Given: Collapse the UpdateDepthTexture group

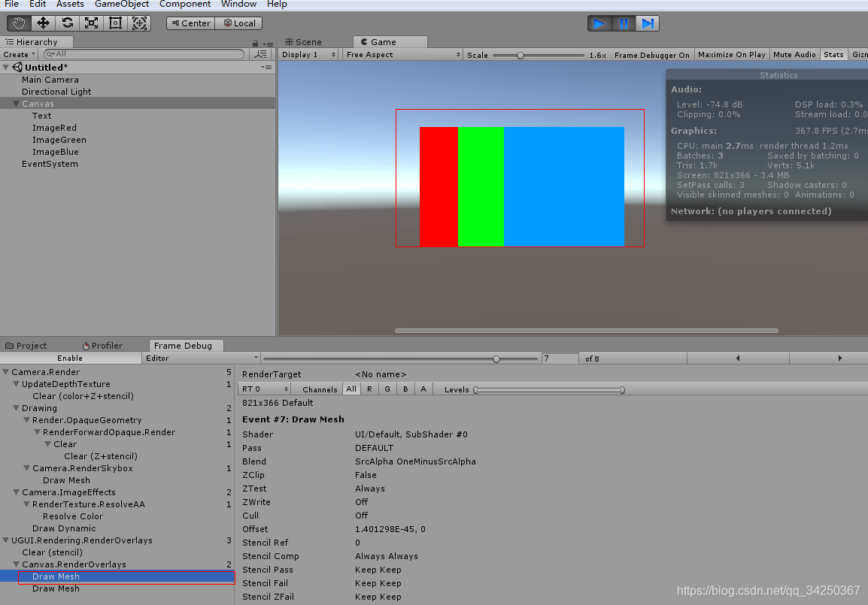Looking at the screenshot, I should click(x=16, y=384).
